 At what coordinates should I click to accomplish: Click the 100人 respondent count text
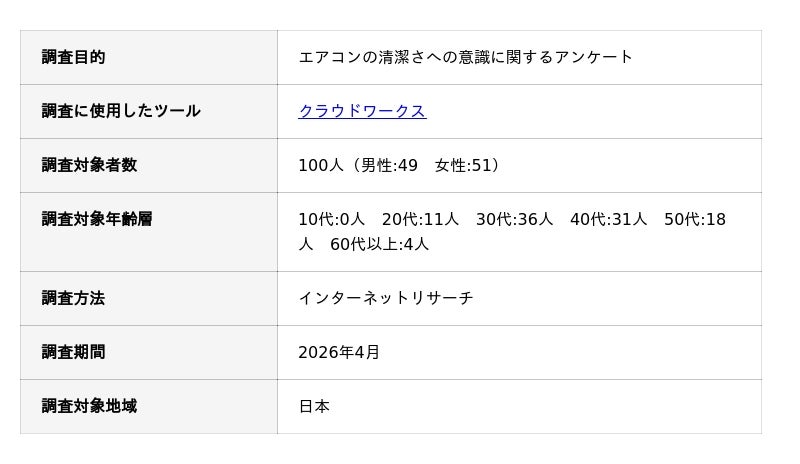point(320,165)
